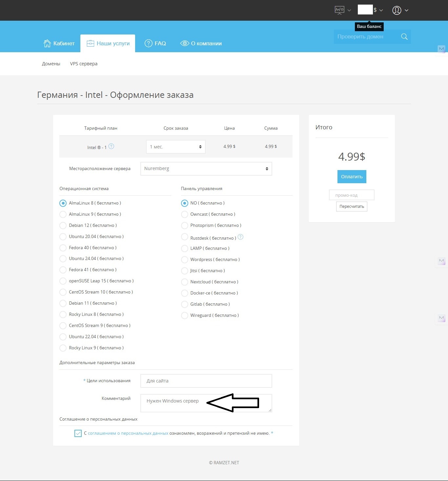Image resolution: width=448 pixels, height=481 pixels.
Task: Open the user profile icon menu
Action: [397, 11]
